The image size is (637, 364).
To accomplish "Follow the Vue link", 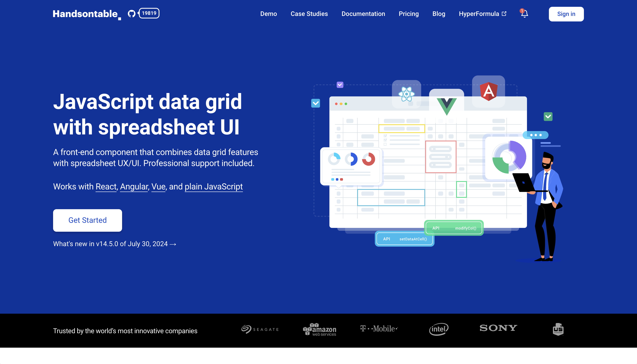I will (158, 186).
